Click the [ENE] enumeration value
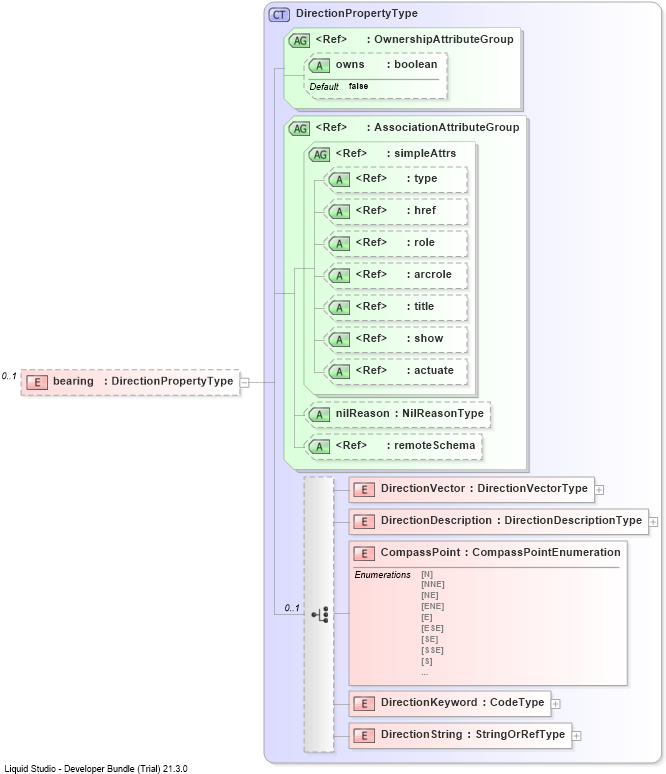Viewport: 666px width, 774px height. (432, 606)
